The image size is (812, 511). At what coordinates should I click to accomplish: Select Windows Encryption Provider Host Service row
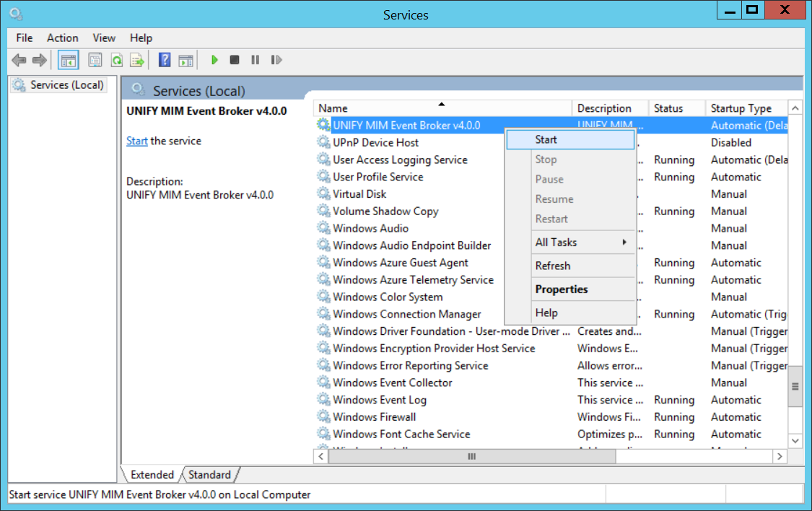pos(551,348)
